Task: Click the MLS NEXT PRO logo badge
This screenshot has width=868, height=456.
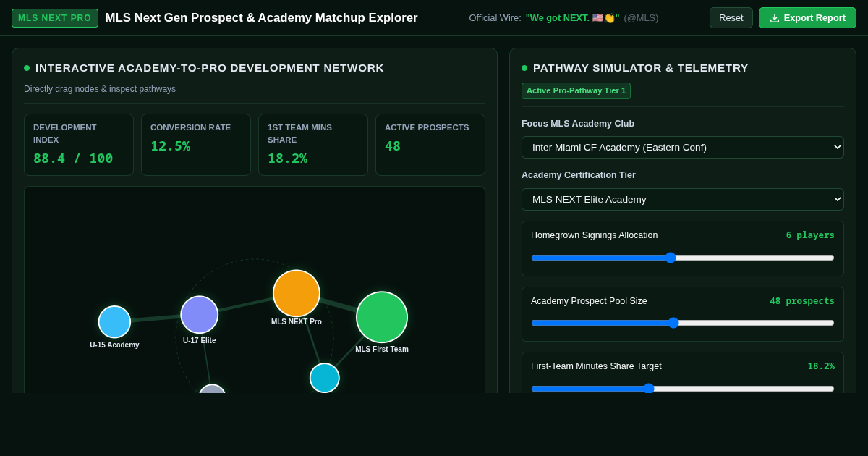Action: 55,18
